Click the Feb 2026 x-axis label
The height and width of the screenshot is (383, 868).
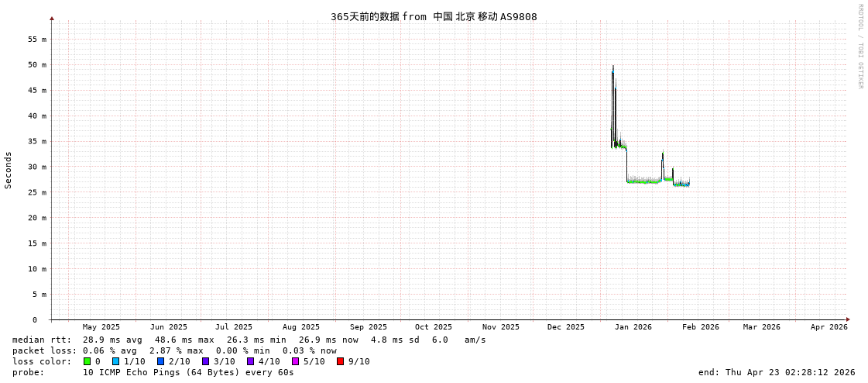pyautogui.click(x=700, y=327)
